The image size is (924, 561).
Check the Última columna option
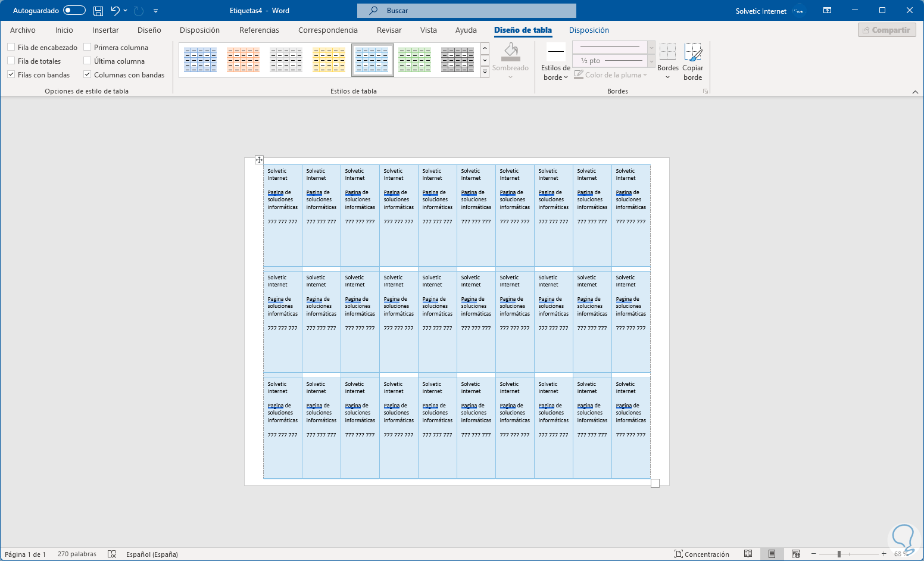point(88,61)
